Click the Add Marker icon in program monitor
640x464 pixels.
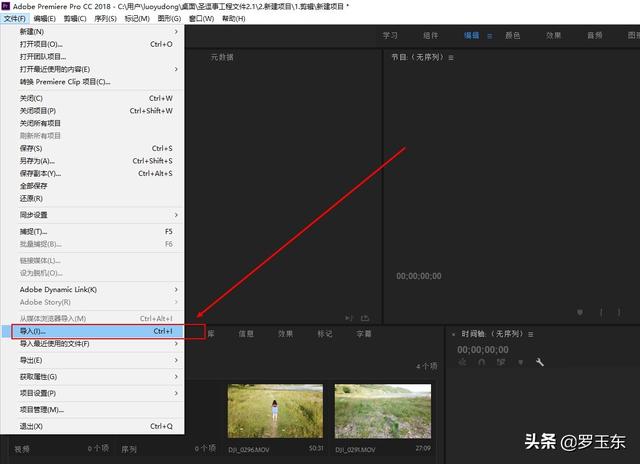click(x=580, y=313)
